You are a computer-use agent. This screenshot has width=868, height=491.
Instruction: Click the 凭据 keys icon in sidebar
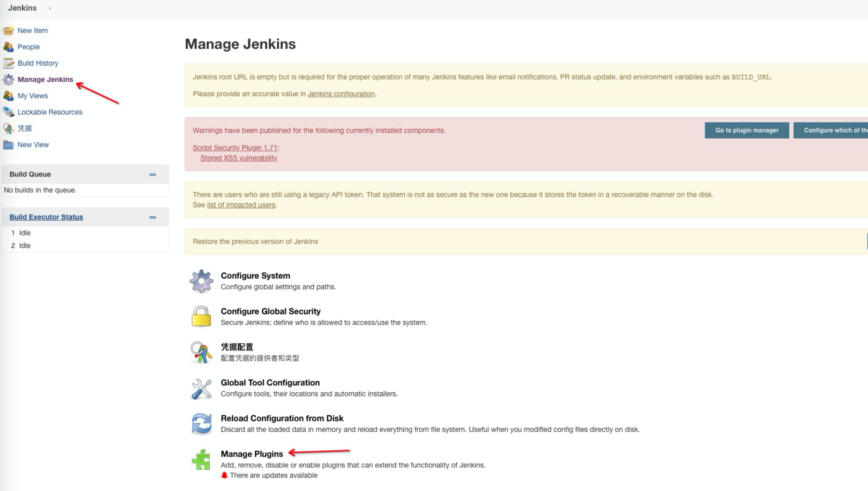[x=8, y=128]
